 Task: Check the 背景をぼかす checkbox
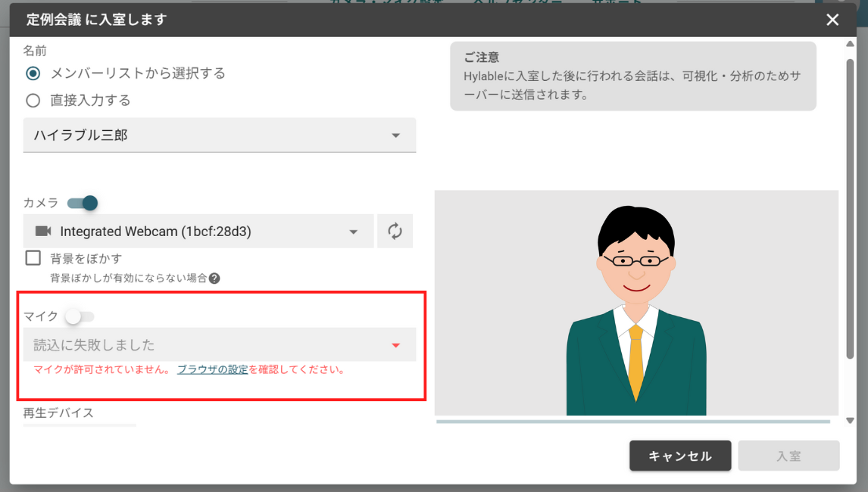point(32,258)
